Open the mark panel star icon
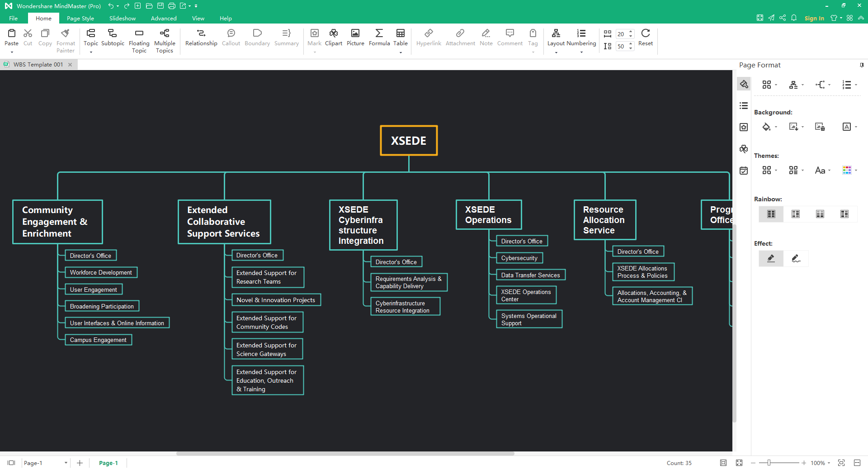Viewport: 868px width, 470px height. (744, 127)
